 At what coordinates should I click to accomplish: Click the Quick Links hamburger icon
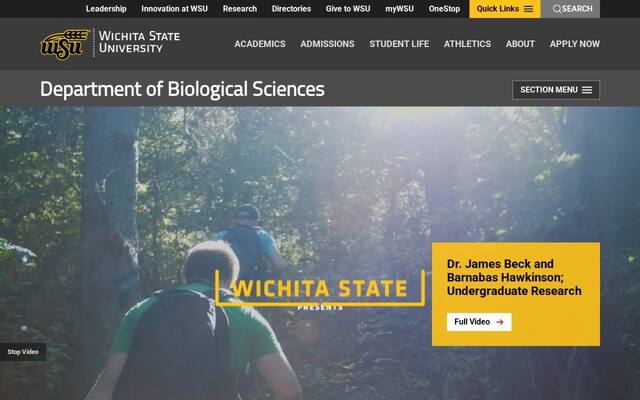(529, 9)
